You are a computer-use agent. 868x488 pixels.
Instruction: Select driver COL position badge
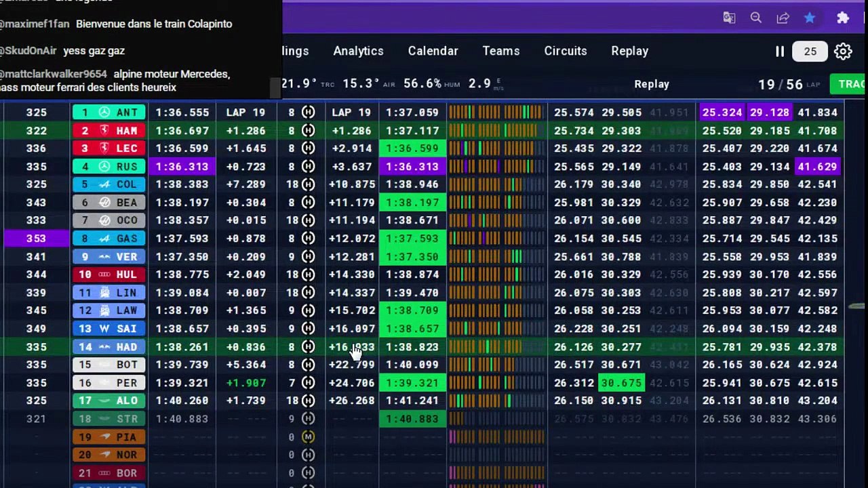109,184
